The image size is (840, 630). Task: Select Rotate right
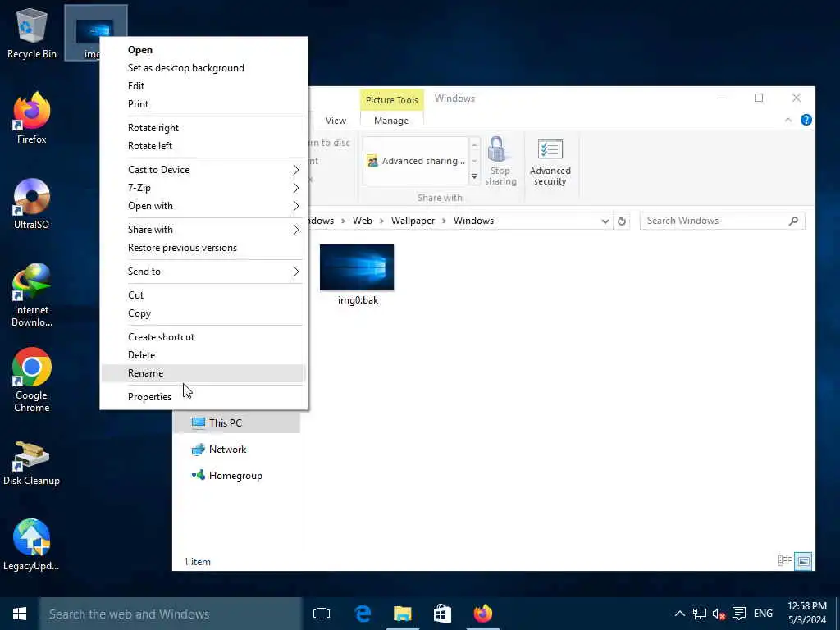click(x=203, y=128)
